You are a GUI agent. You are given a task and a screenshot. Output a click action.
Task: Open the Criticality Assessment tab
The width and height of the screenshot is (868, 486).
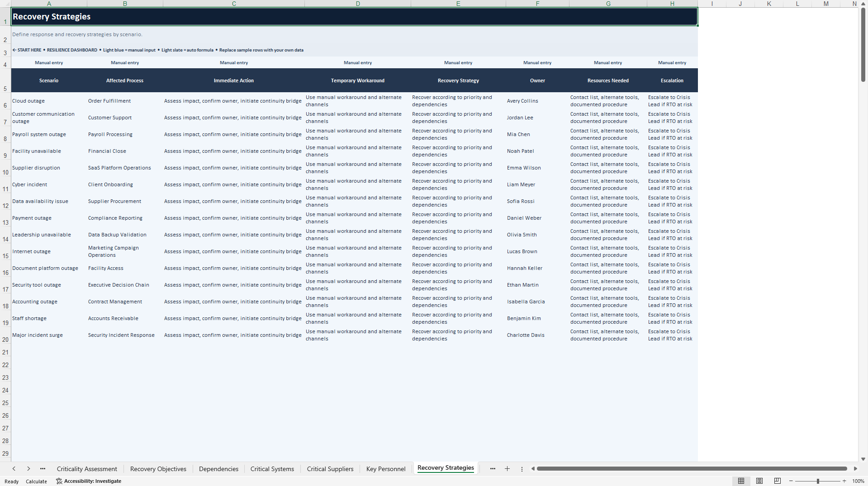pos(87,469)
